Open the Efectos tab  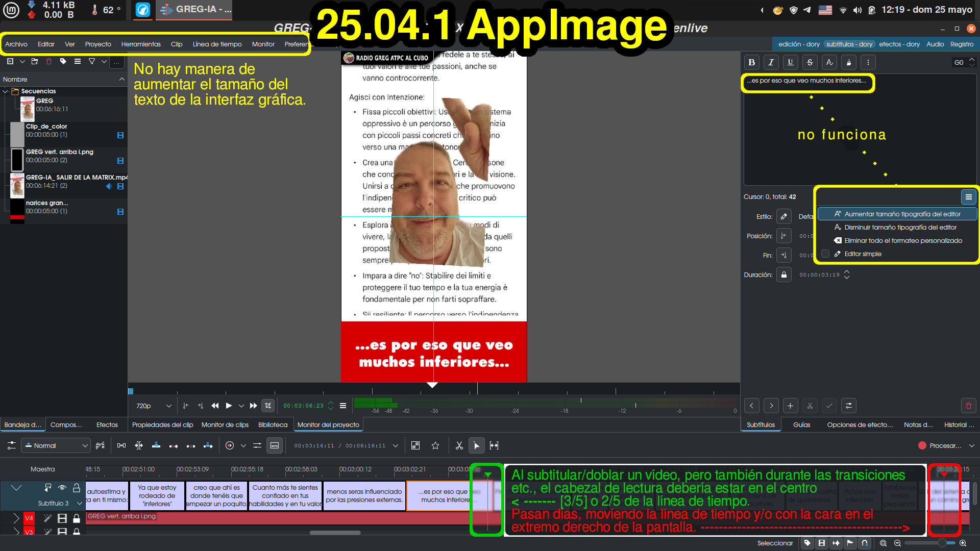pyautogui.click(x=107, y=424)
